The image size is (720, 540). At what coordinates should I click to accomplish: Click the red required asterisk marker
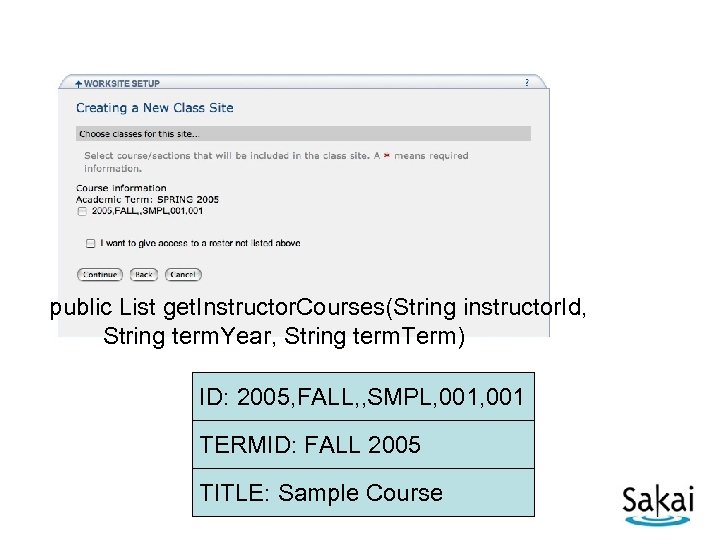387,156
